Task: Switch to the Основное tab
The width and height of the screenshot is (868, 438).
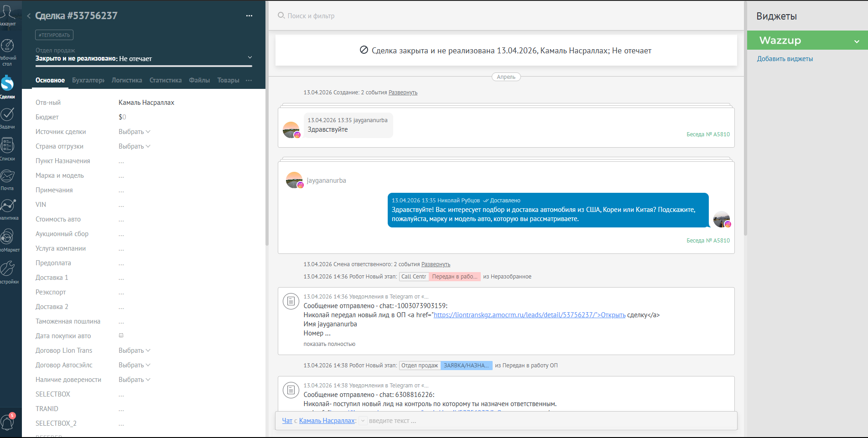Action: click(50, 80)
